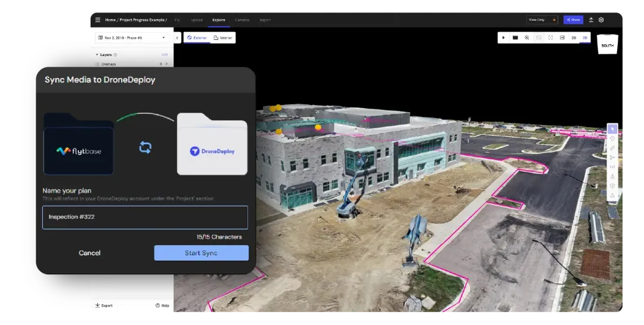644x325 pixels.
Task: Select the ruler distance measurement tool
Action: click(x=612, y=148)
